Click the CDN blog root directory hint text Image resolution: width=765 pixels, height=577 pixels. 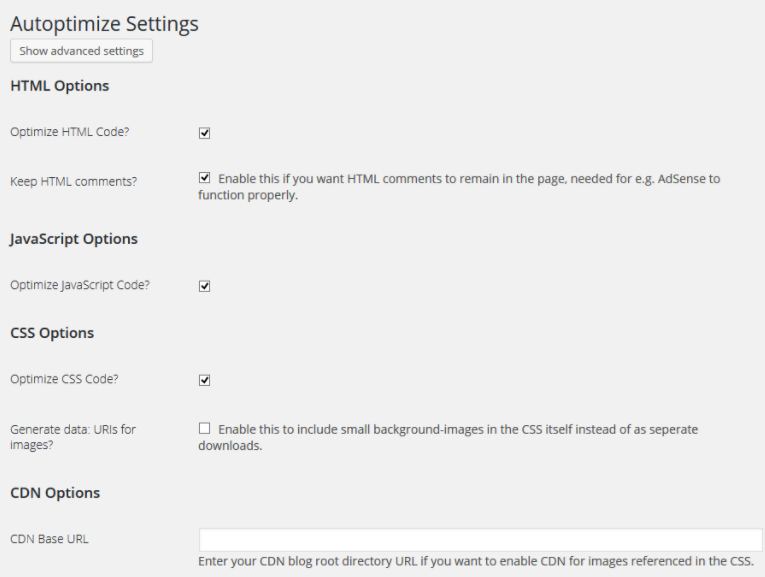476,562
